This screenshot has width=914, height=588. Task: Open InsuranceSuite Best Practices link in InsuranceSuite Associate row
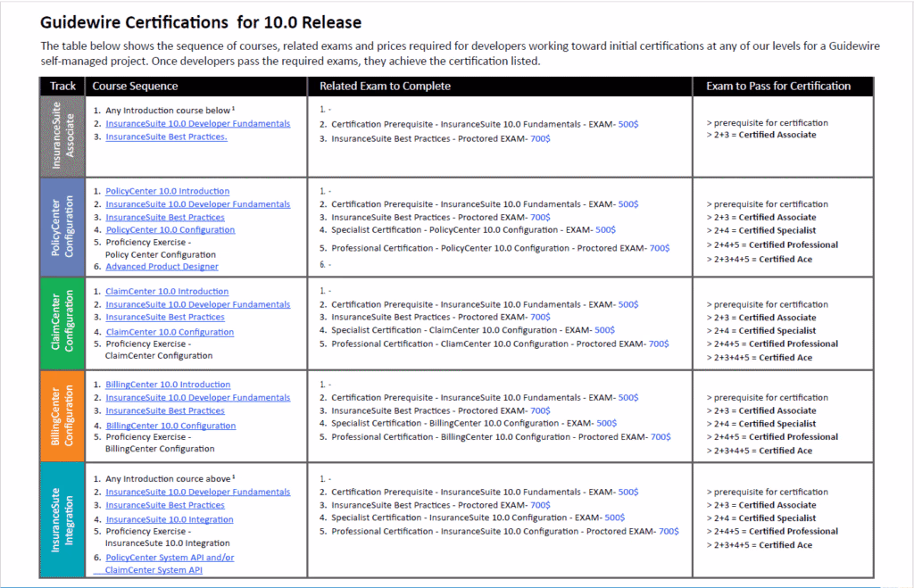pos(166,137)
